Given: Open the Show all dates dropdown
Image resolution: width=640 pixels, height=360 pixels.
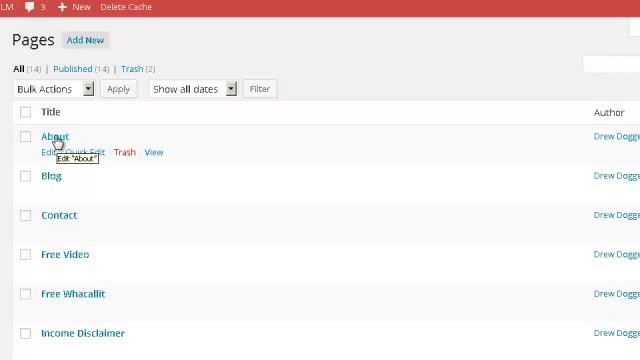Looking at the screenshot, I should coord(193,89).
